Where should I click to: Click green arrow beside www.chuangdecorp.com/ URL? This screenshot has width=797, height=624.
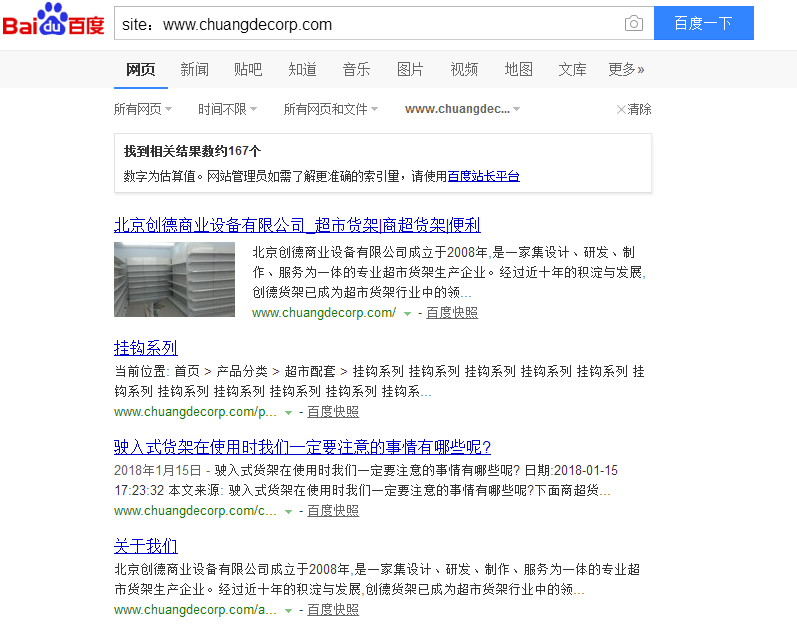[x=407, y=313]
